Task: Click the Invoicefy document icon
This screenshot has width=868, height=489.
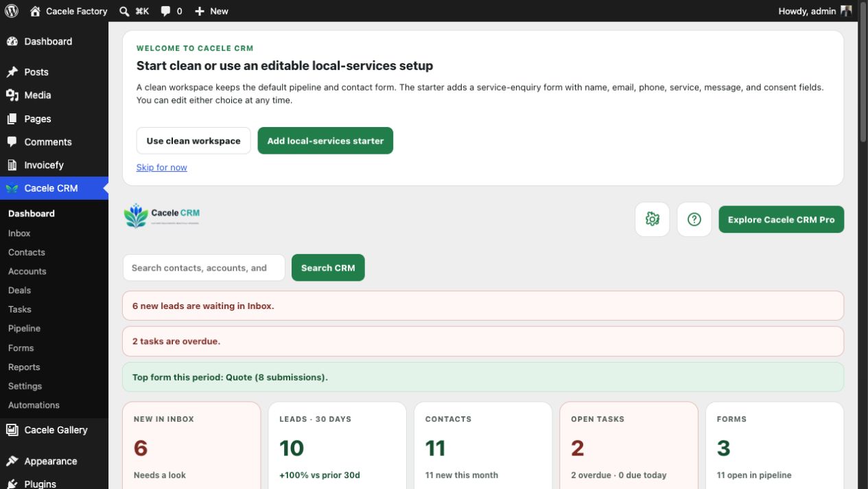Action: 12,166
